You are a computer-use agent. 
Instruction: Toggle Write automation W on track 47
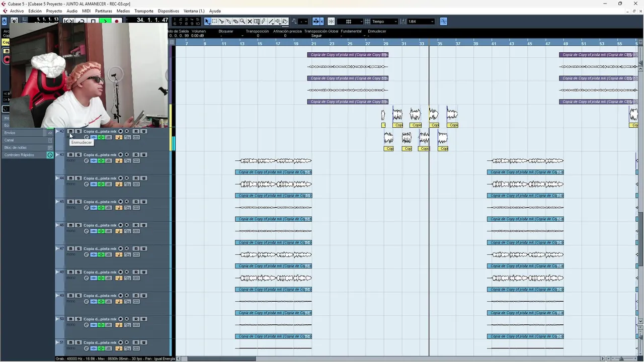tap(143, 248)
